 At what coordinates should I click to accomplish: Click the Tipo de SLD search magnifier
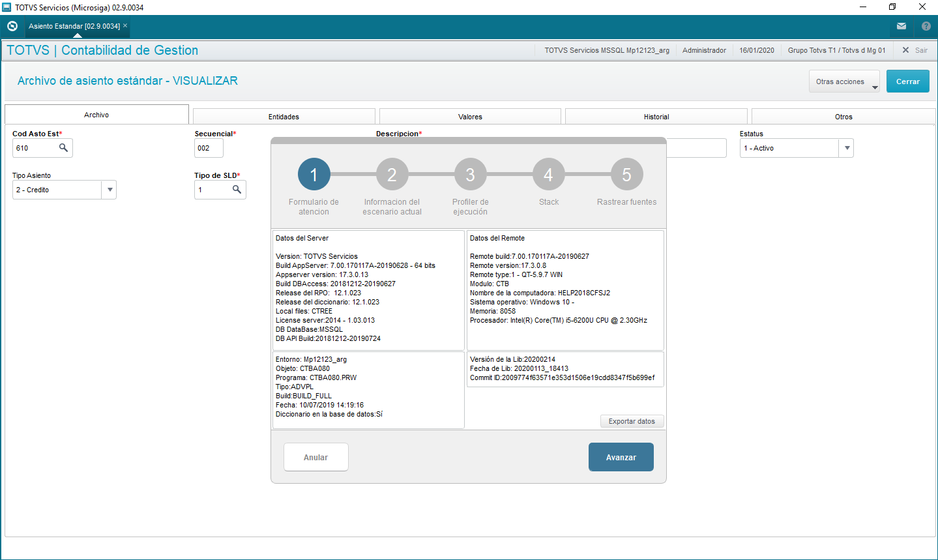[x=237, y=190]
